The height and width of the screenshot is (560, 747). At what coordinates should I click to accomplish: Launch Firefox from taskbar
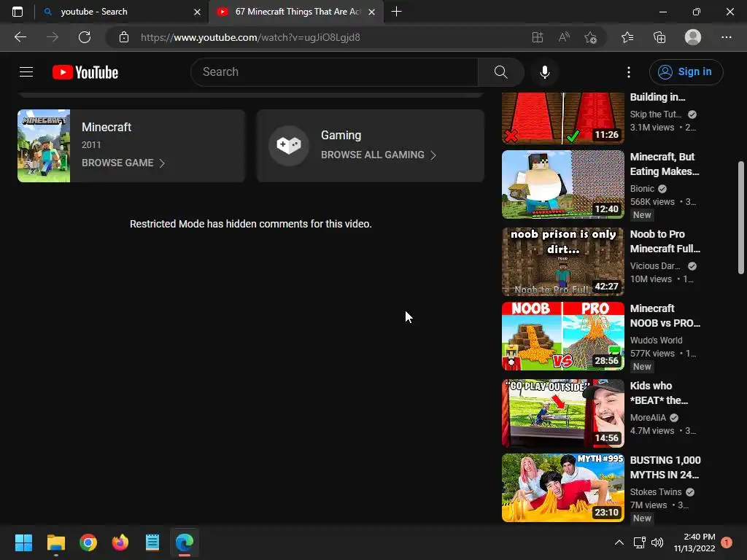(120, 542)
